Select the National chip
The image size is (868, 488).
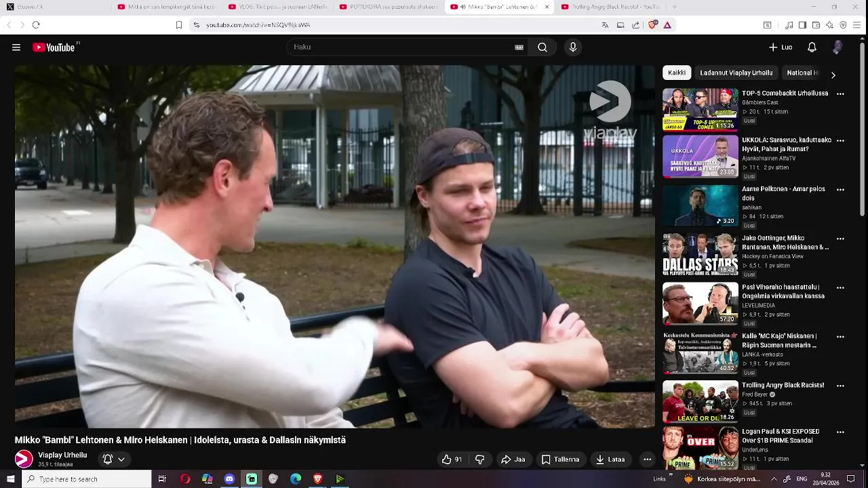(x=802, y=73)
